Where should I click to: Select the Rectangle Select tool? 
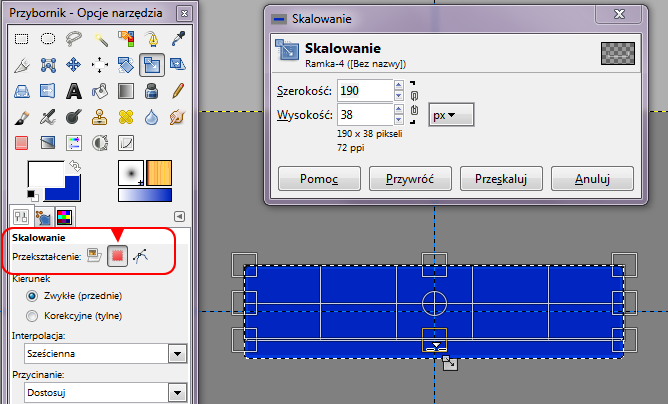pos(21,39)
